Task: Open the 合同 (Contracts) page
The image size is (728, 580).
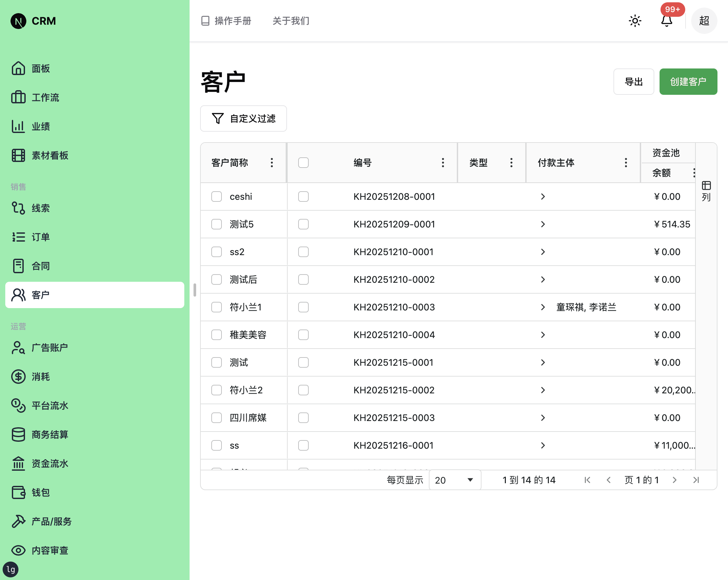Action: [x=40, y=266]
